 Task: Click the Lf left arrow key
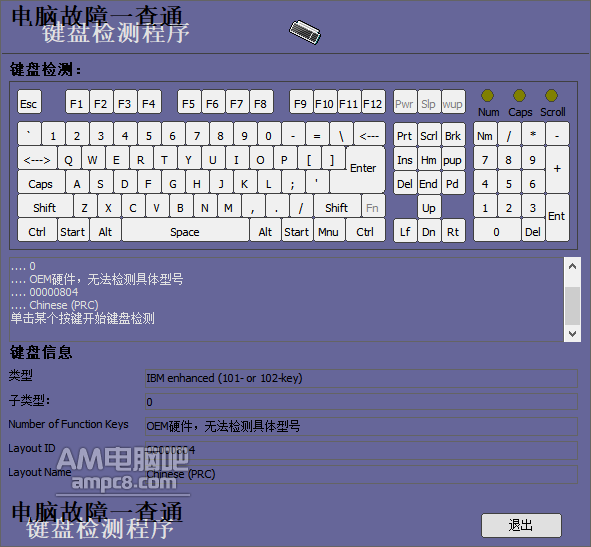pos(405,230)
